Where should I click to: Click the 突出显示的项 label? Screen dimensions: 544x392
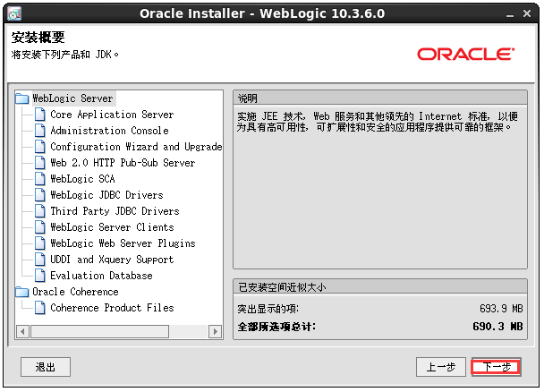(268, 309)
